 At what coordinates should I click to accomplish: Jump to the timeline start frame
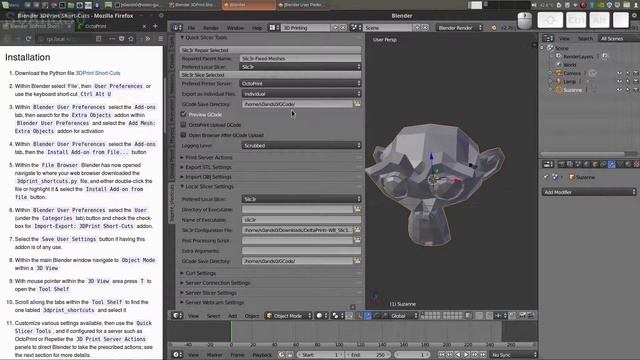[x=442, y=355]
